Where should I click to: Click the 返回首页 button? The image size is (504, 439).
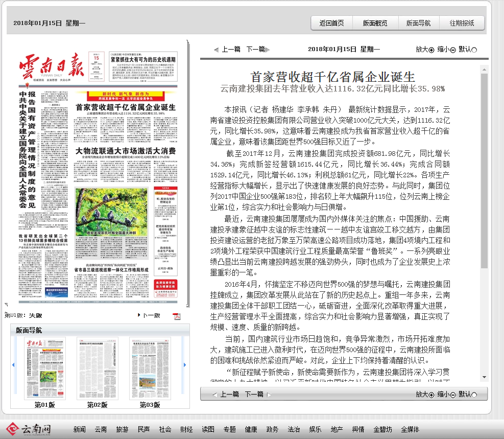coord(331,24)
